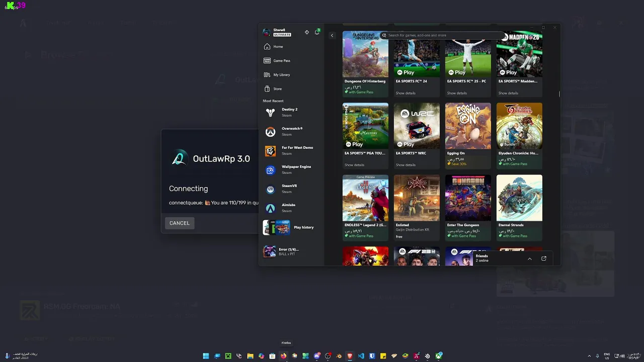
Task: Switch to Firefox on the taskbar
Action: [283, 356]
